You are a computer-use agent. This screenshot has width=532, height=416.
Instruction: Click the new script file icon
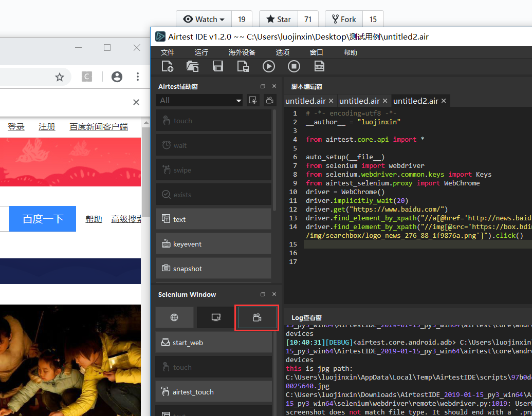click(167, 66)
